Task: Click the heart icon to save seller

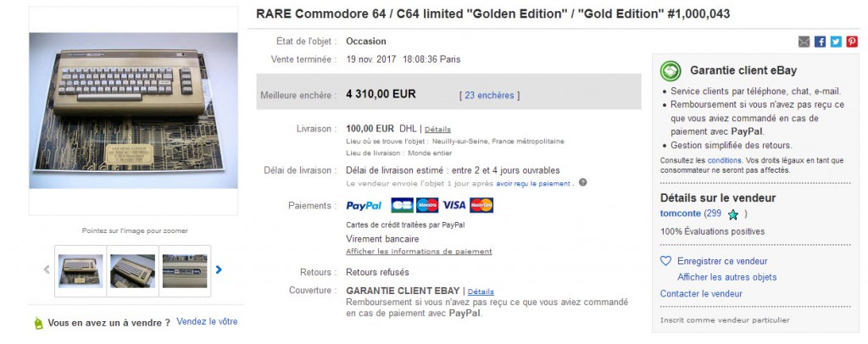Action: click(666, 261)
